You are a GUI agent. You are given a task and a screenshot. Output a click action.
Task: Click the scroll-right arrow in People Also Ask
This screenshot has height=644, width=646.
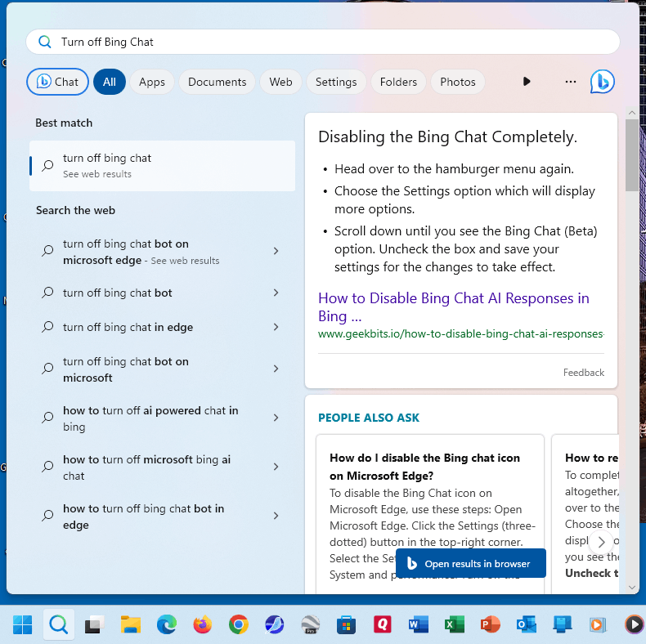601,543
